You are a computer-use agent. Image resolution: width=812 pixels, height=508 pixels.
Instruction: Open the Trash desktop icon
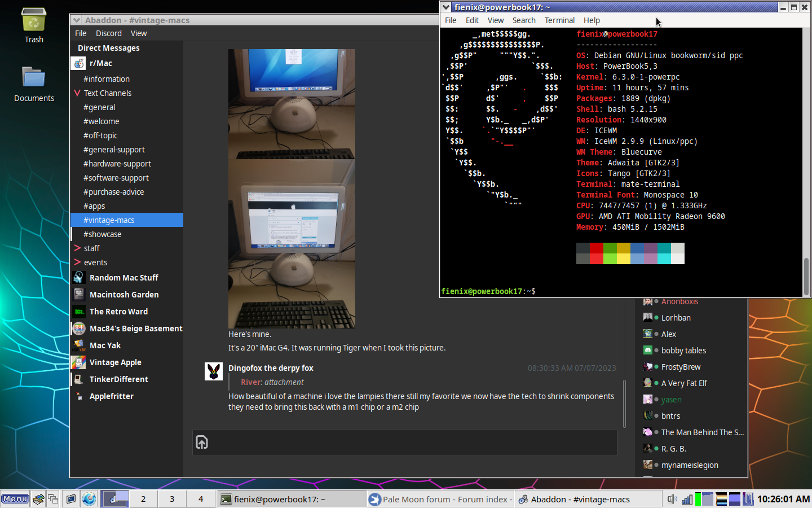[34, 20]
